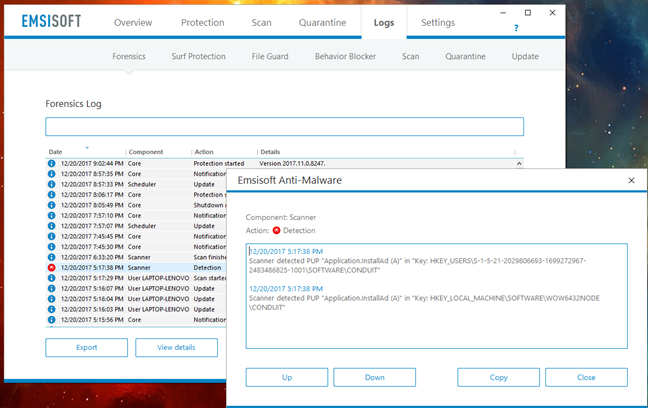Maximize the Emsisoft main window
This screenshot has width=648, height=408.
[528, 13]
